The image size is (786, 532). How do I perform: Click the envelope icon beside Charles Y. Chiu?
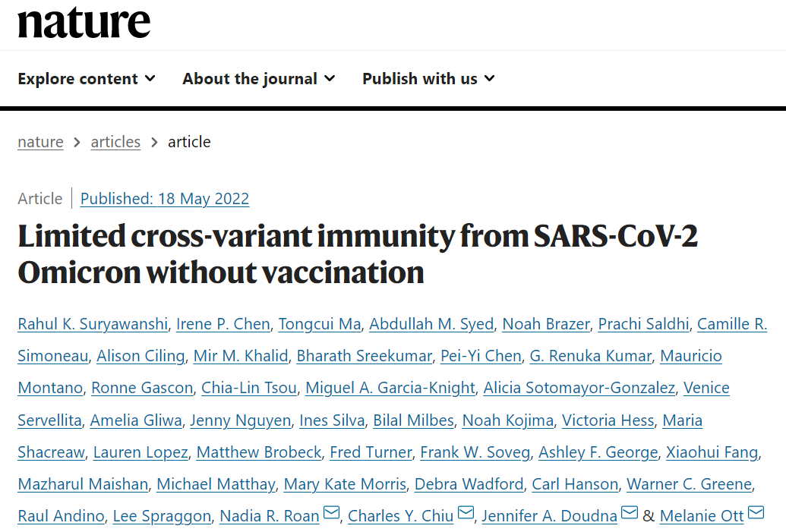[x=466, y=513]
